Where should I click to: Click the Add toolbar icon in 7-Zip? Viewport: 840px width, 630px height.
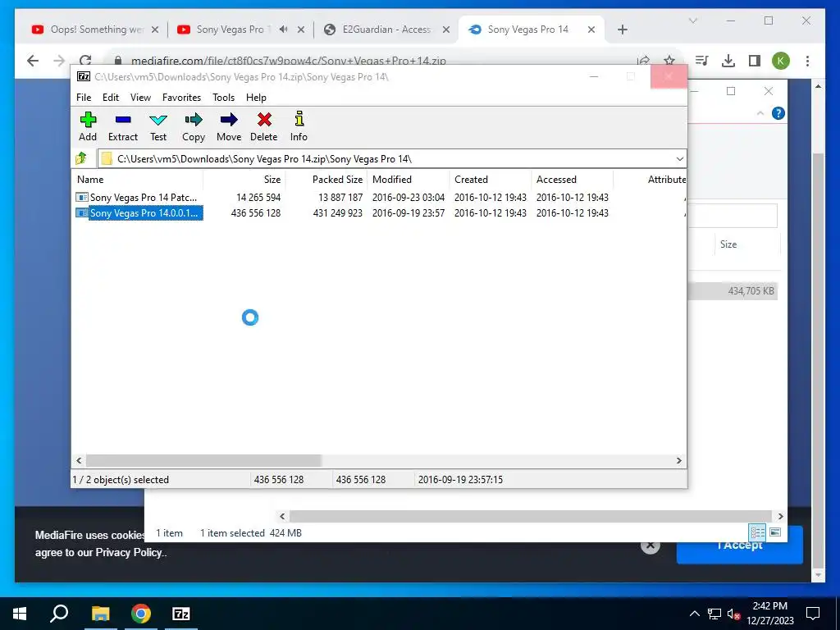point(88,127)
